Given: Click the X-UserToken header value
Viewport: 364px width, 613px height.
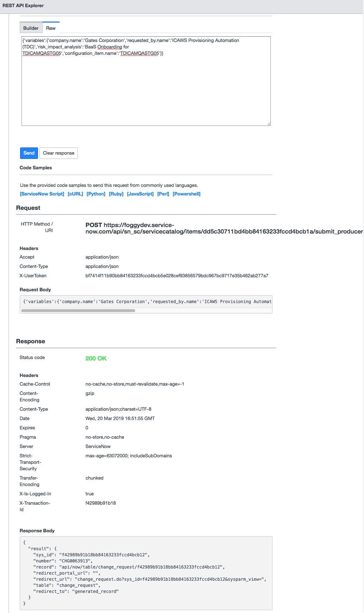Looking at the screenshot, I should [x=177, y=276].
